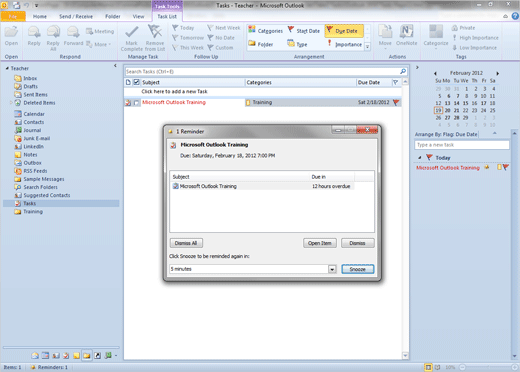Switch to the View ribbon tab

(x=138, y=16)
